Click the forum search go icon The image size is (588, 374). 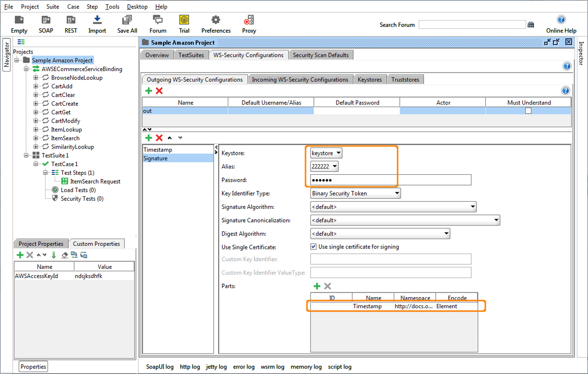[531, 25]
